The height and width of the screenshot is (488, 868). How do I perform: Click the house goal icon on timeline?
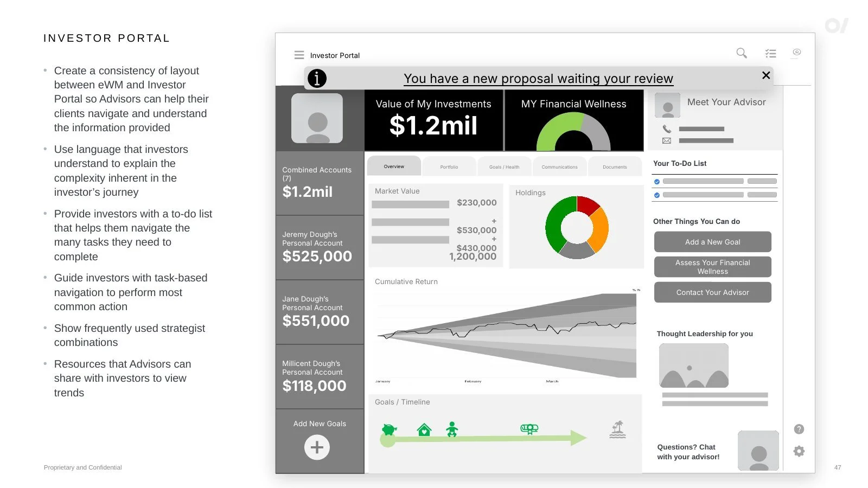(x=424, y=430)
